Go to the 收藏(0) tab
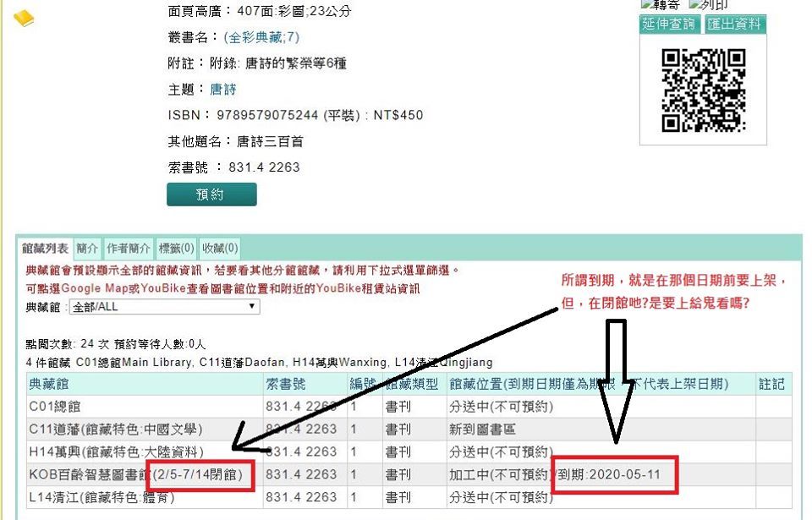 coord(220,249)
